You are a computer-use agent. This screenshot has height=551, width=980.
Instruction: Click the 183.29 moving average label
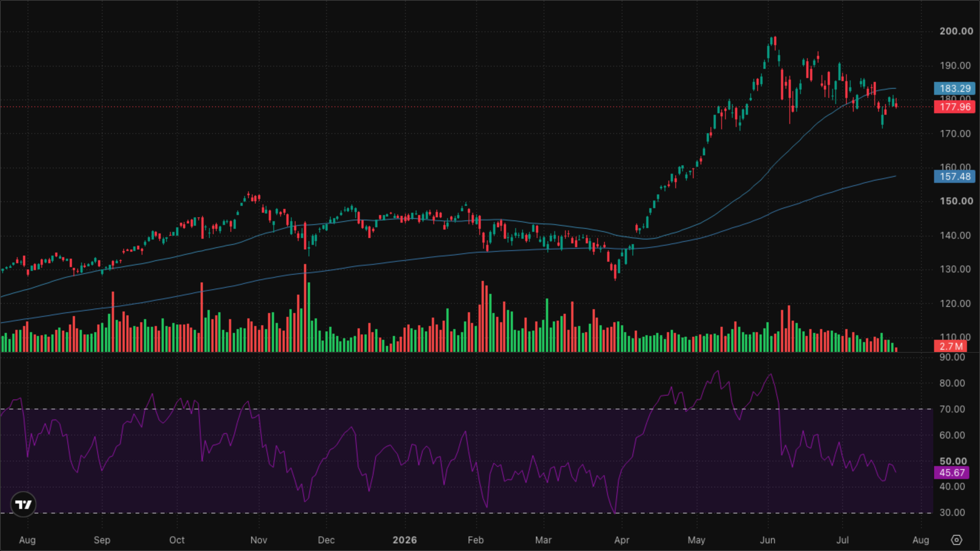(955, 88)
